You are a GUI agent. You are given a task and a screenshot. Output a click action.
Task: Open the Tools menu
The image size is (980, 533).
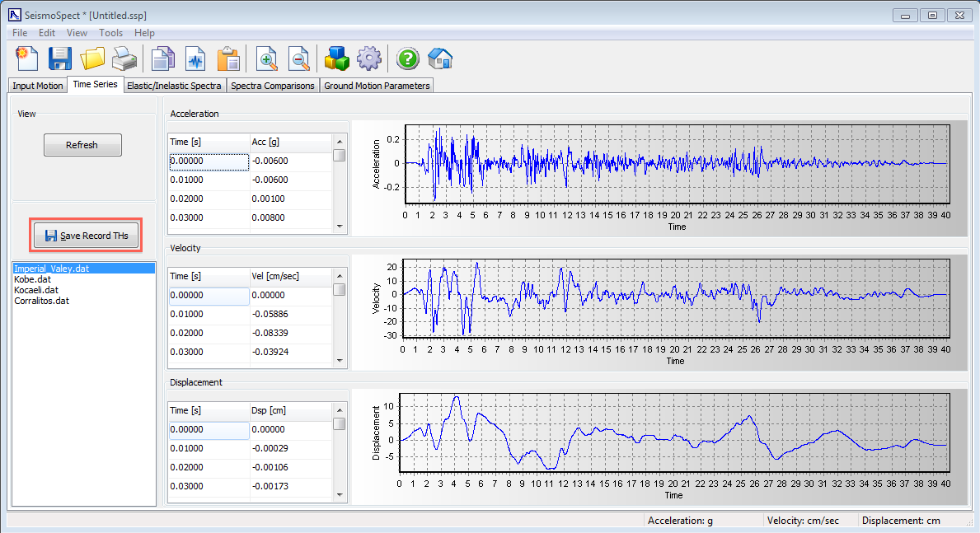tap(110, 33)
